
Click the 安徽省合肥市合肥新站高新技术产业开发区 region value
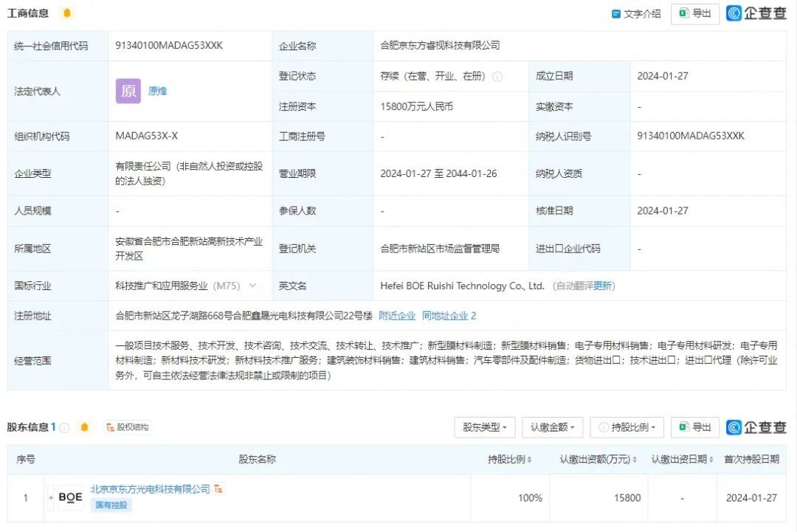[x=189, y=249]
